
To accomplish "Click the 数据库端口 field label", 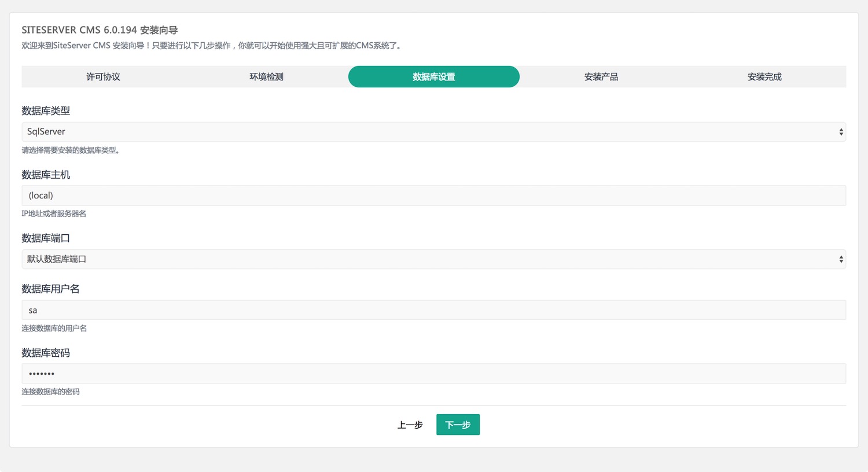I will pos(46,238).
